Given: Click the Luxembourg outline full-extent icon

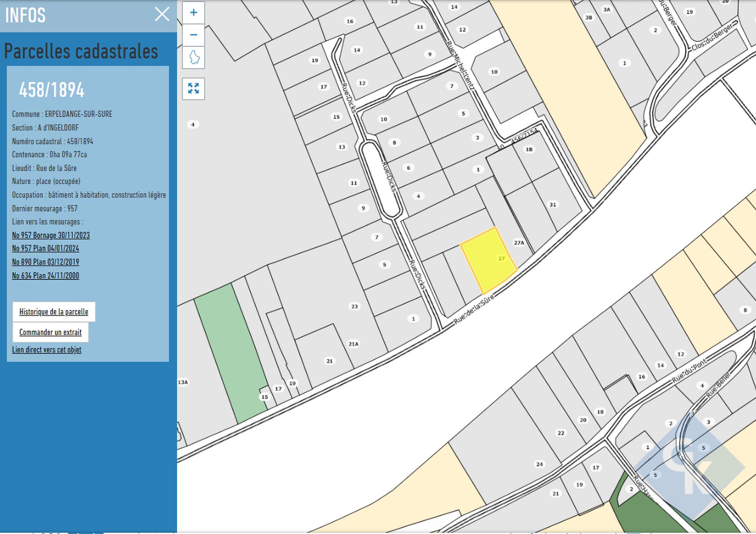Looking at the screenshot, I should (193, 58).
